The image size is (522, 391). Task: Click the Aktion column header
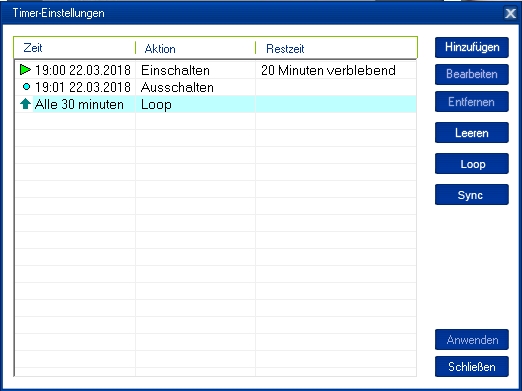pos(195,48)
